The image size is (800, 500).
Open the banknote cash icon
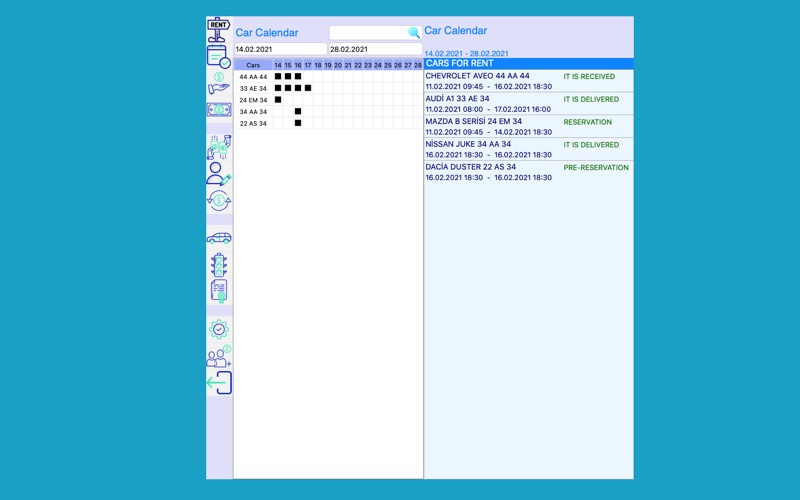(x=219, y=109)
